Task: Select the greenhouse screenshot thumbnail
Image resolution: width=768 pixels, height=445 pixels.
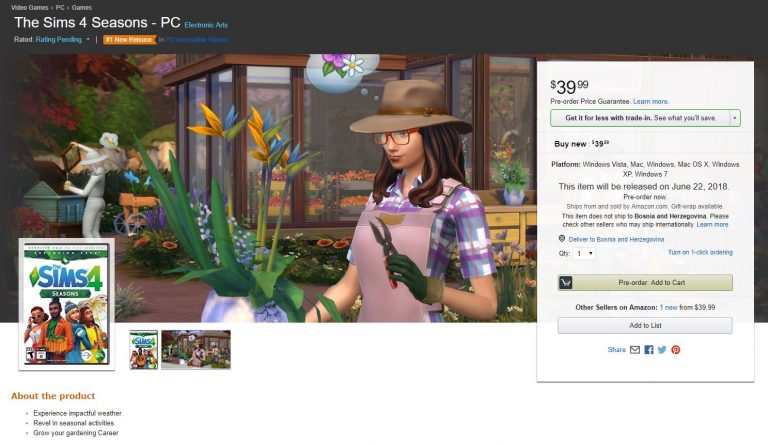Action: click(x=196, y=350)
